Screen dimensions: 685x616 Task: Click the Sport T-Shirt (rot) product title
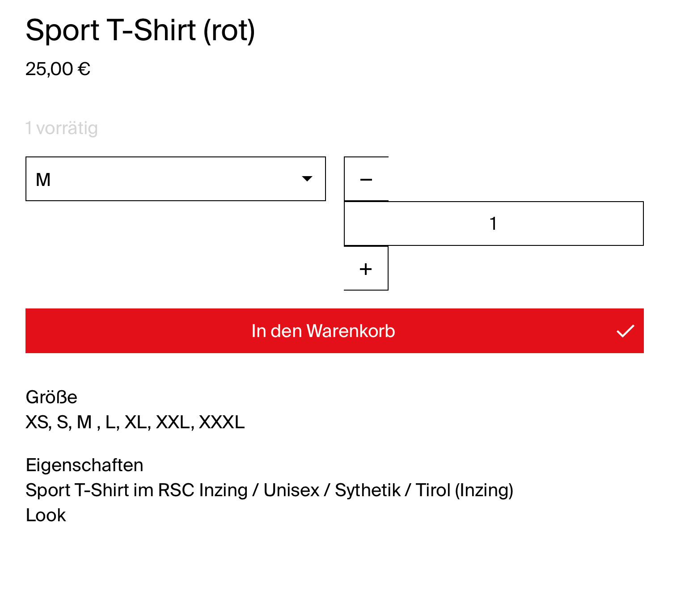(x=140, y=30)
